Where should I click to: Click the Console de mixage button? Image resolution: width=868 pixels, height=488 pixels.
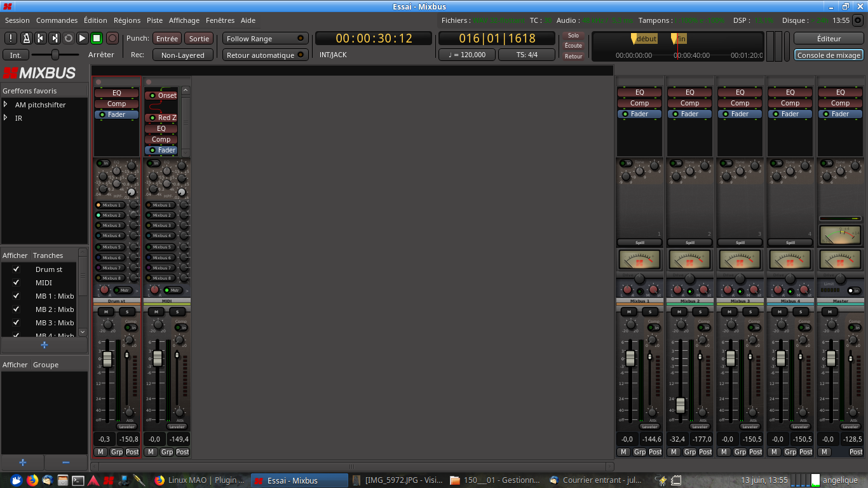[829, 55]
